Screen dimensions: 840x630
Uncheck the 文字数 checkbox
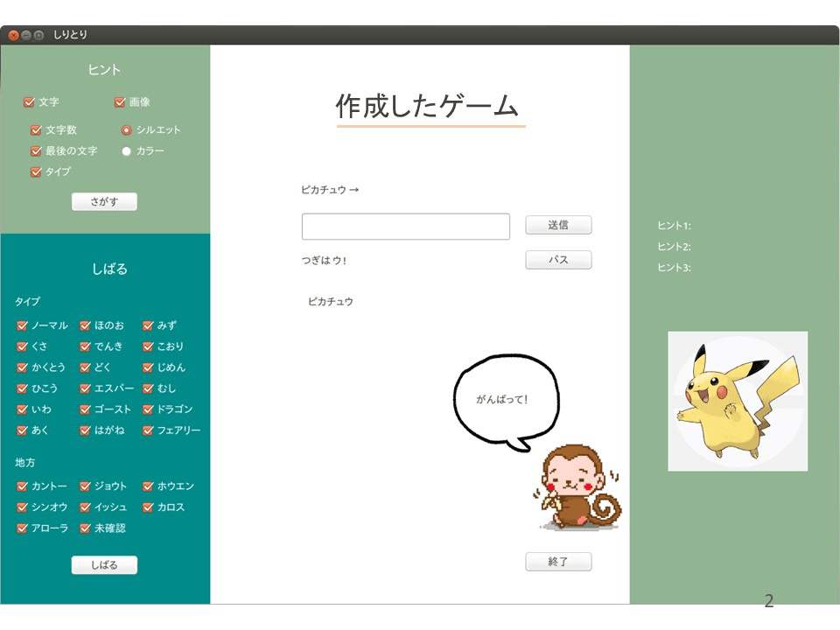click(36, 129)
